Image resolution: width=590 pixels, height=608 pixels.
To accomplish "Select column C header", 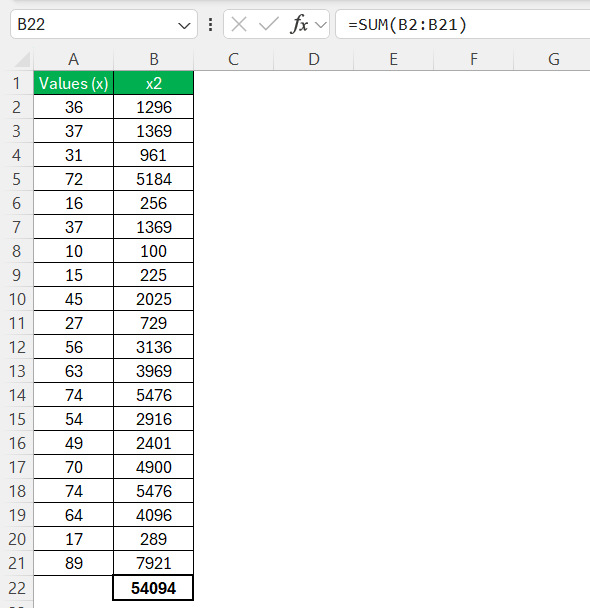I will pos(233,59).
